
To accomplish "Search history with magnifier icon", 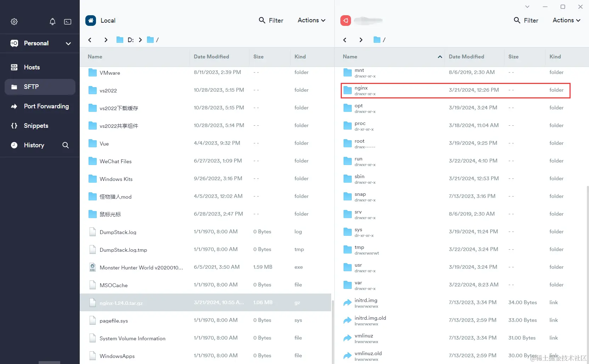I will (x=66, y=145).
